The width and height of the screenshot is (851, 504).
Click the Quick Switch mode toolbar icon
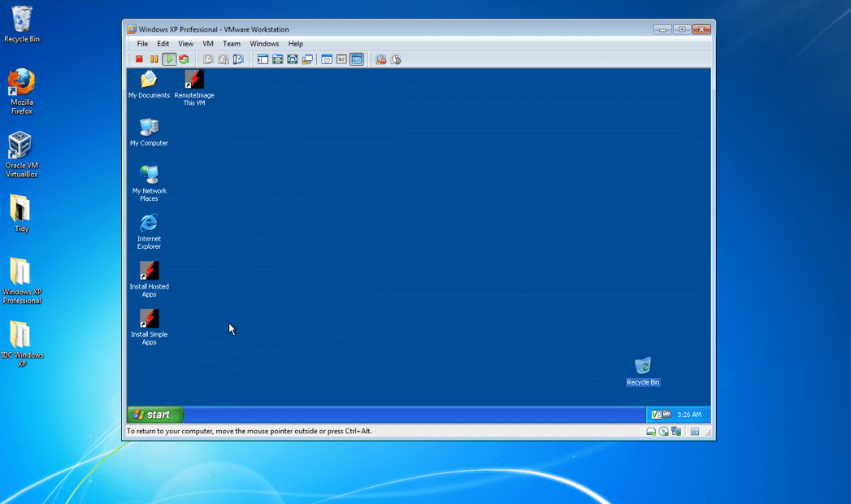tap(277, 59)
